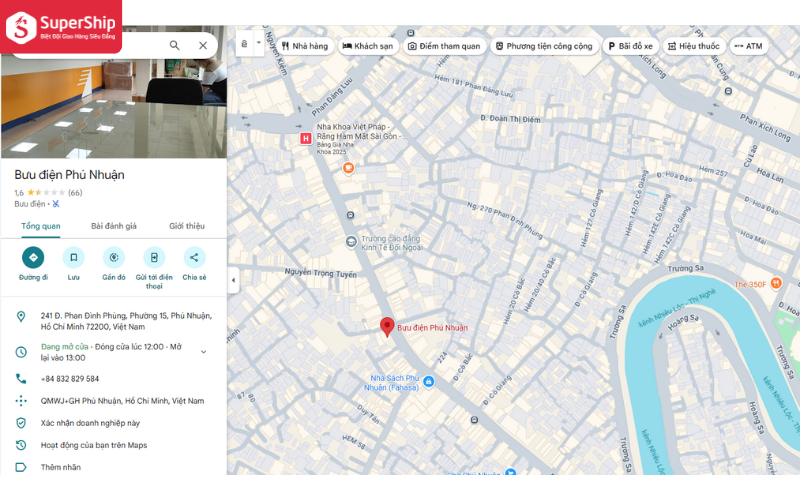Expand the opening hours chevron

coord(203,352)
